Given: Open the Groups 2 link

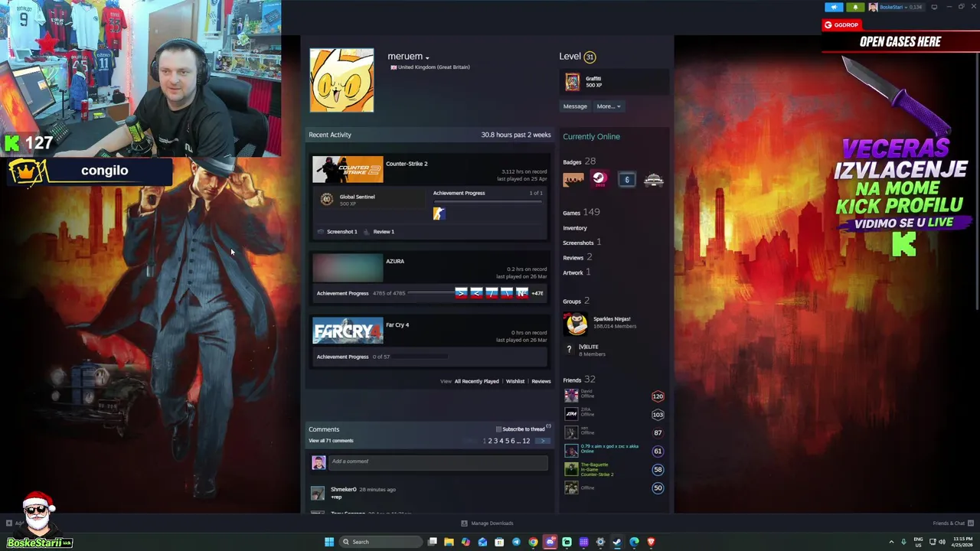Looking at the screenshot, I should (x=576, y=301).
